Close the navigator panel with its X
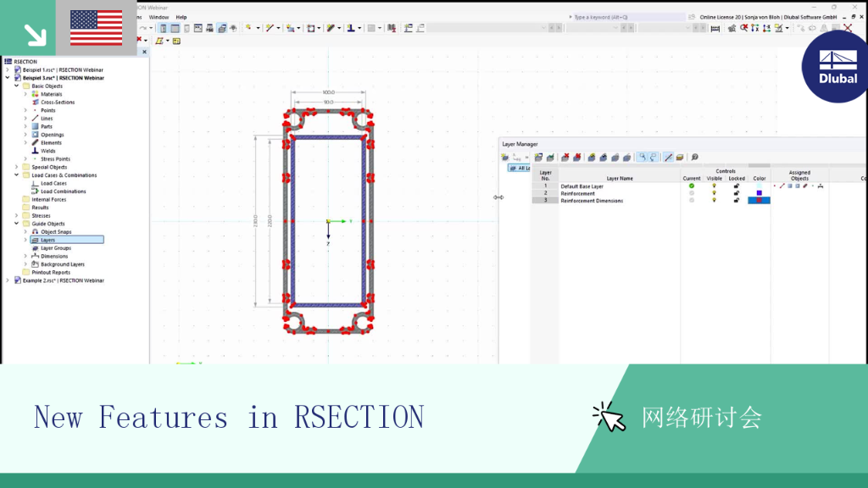The height and width of the screenshot is (488, 868). click(x=144, y=52)
